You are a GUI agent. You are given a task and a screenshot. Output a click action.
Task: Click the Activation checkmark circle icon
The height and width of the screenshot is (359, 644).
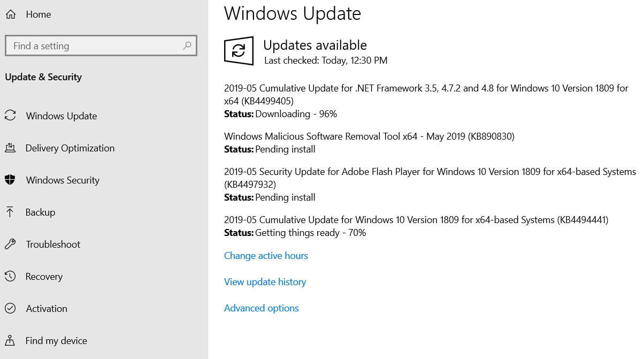click(x=10, y=309)
